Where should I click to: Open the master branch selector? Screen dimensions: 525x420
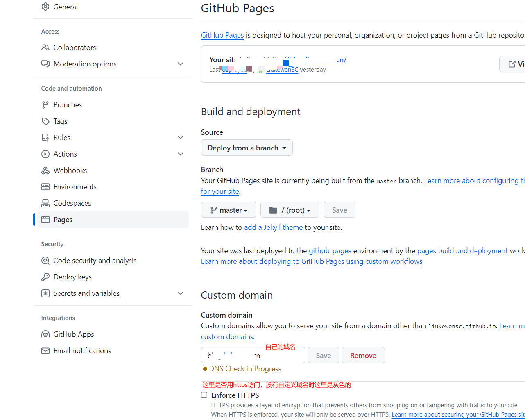pos(229,210)
